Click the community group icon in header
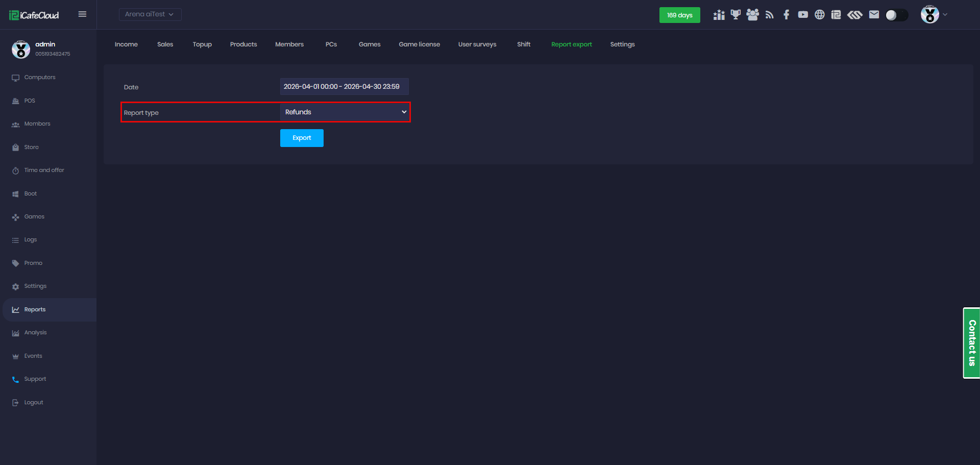Viewport: 980px width, 465px height. pyautogui.click(x=753, y=15)
